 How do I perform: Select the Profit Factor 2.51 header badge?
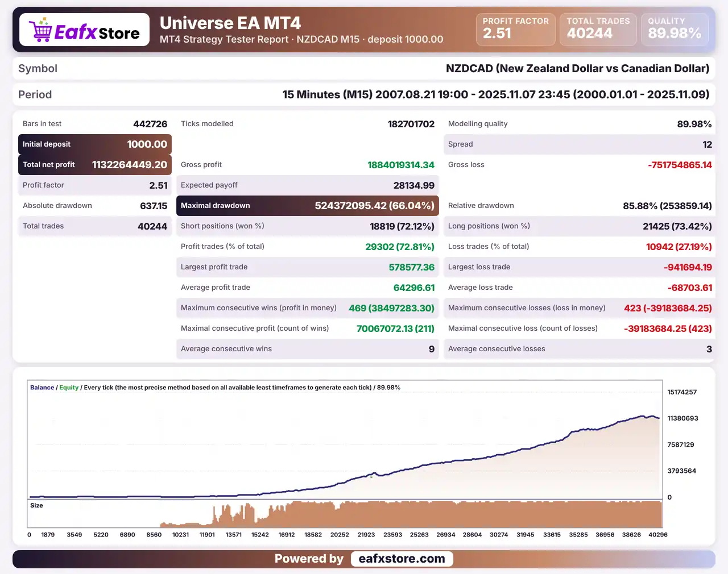515,29
